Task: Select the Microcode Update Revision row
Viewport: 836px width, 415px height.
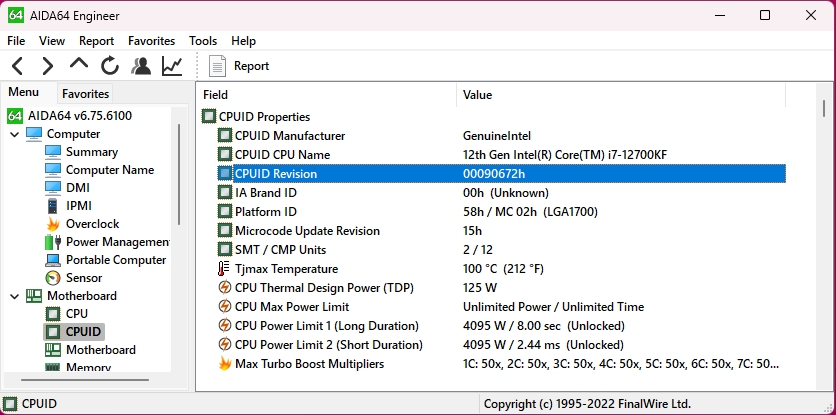Action: tap(502, 230)
